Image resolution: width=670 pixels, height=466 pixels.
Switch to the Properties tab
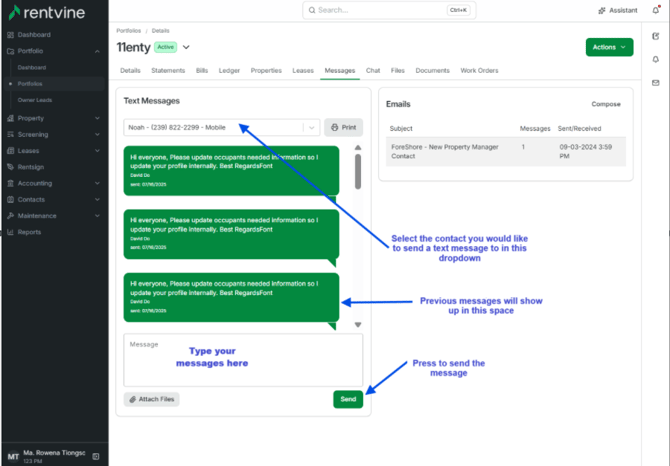(x=266, y=70)
